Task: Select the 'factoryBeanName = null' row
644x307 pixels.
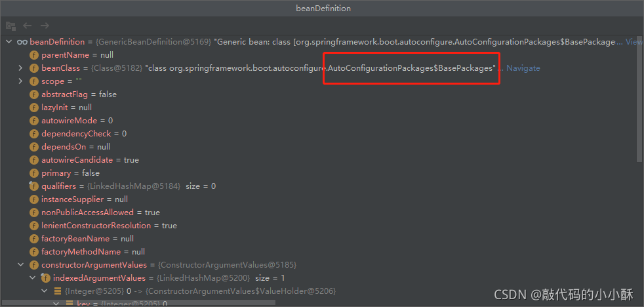Action: click(87, 239)
